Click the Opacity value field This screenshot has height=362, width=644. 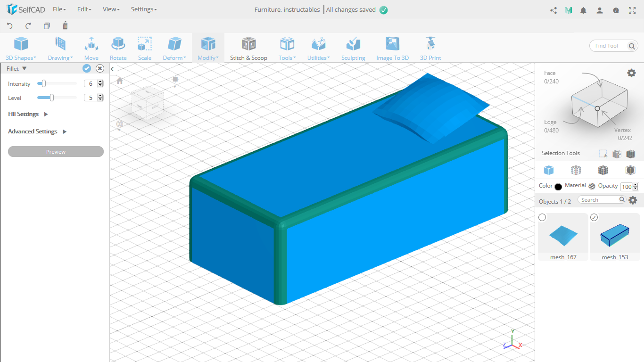[626, 187]
